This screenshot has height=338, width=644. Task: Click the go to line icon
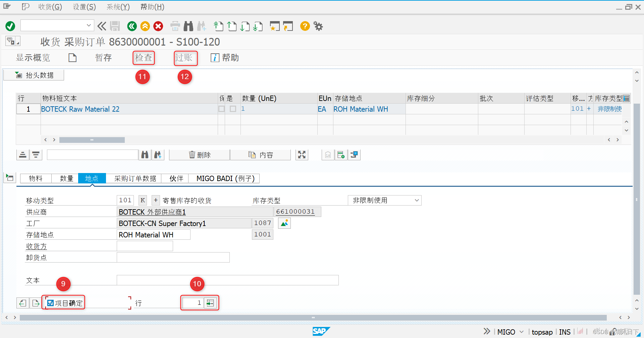click(210, 303)
